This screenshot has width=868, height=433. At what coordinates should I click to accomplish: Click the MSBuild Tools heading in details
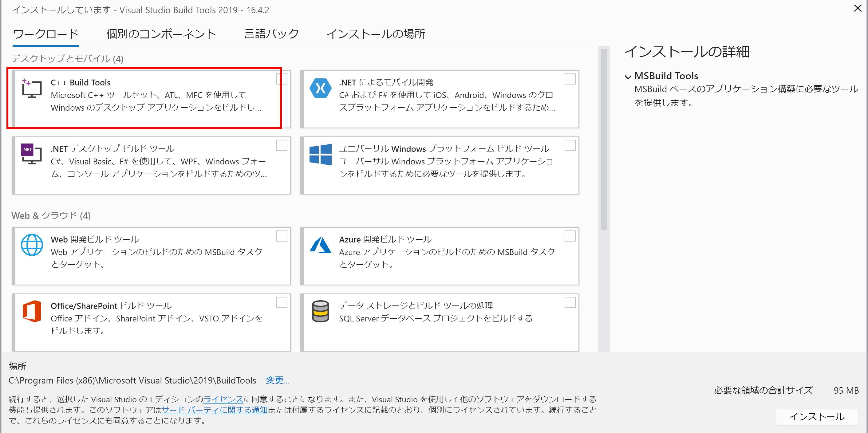click(666, 76)
